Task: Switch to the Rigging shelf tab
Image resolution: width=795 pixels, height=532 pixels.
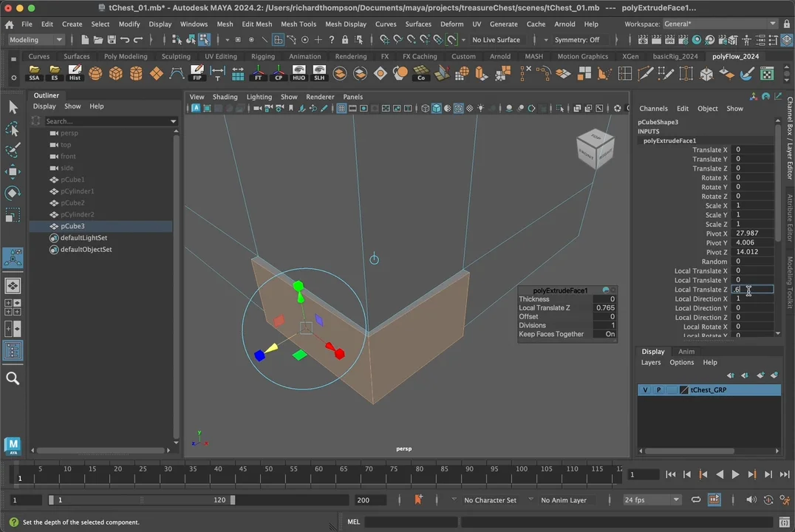Action: (263, 56)
